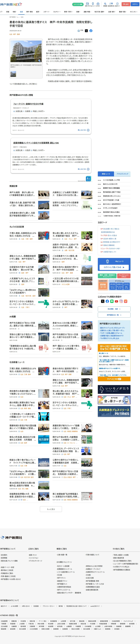
Task: Share the article on X
Action: 86,31
